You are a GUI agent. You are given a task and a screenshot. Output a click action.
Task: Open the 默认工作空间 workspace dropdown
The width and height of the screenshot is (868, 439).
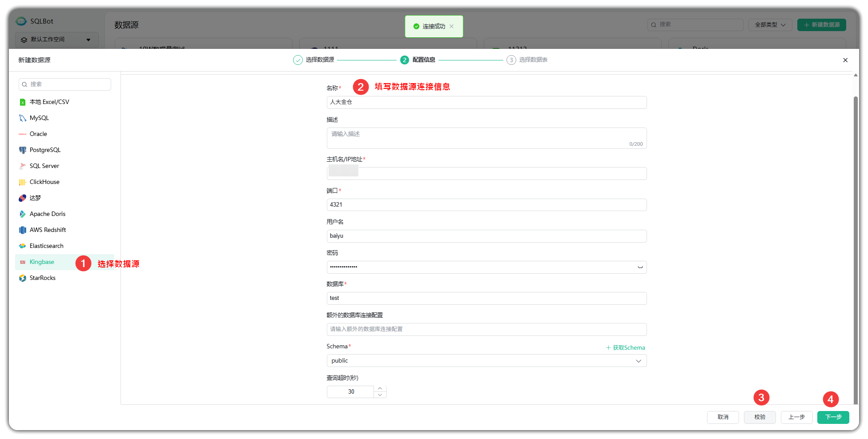tap(56, 40)
